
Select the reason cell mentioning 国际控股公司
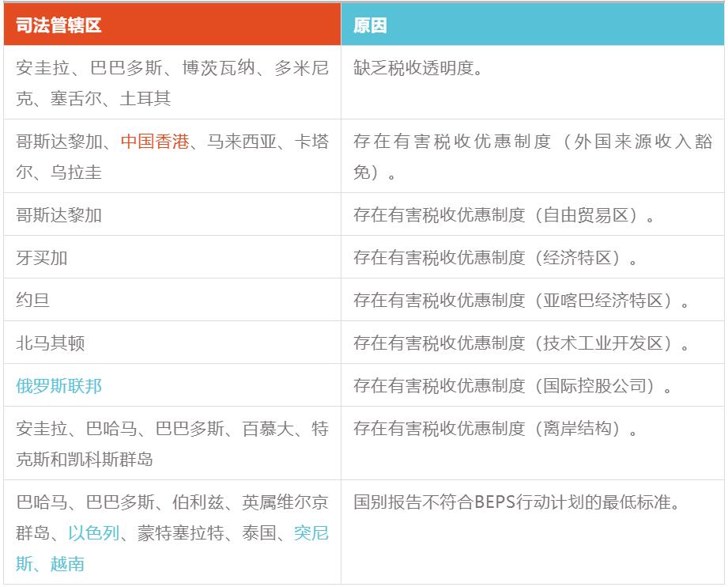pos(513,386)
